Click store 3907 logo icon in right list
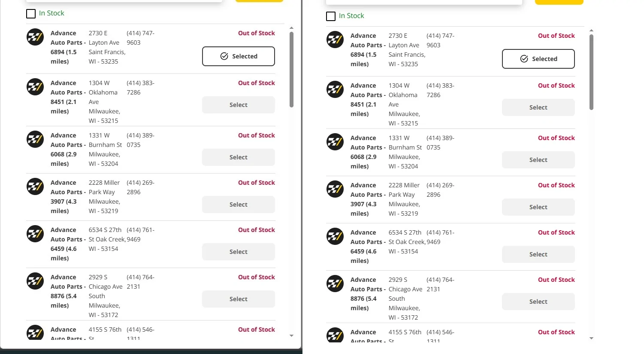 tap(335, 189)
